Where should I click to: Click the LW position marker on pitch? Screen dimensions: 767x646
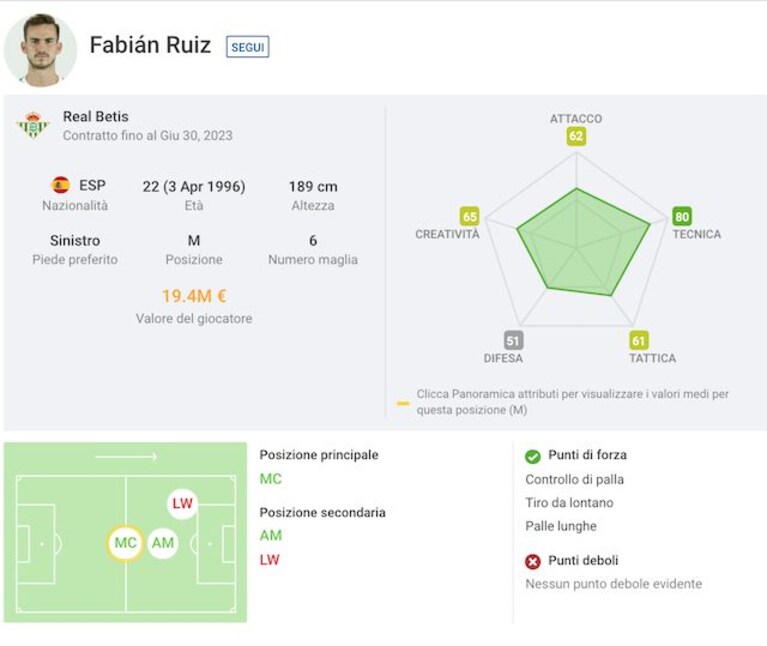coord(182,503)
